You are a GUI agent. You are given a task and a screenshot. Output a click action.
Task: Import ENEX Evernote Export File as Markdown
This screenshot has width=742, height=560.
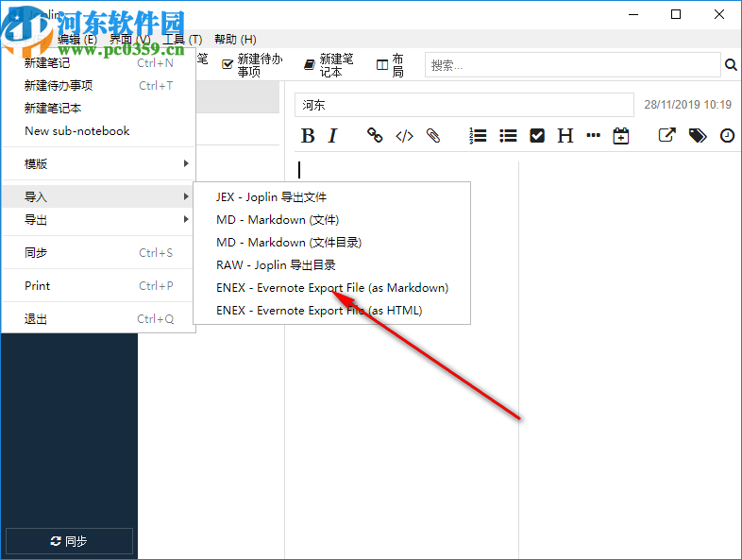coord(331,288)
